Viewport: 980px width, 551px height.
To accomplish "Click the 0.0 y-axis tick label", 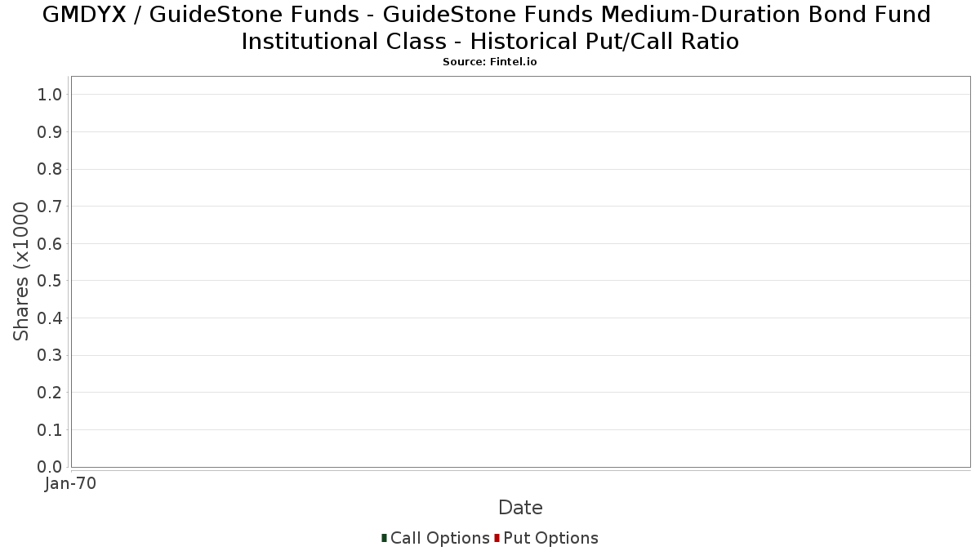I will pos(50,467).
